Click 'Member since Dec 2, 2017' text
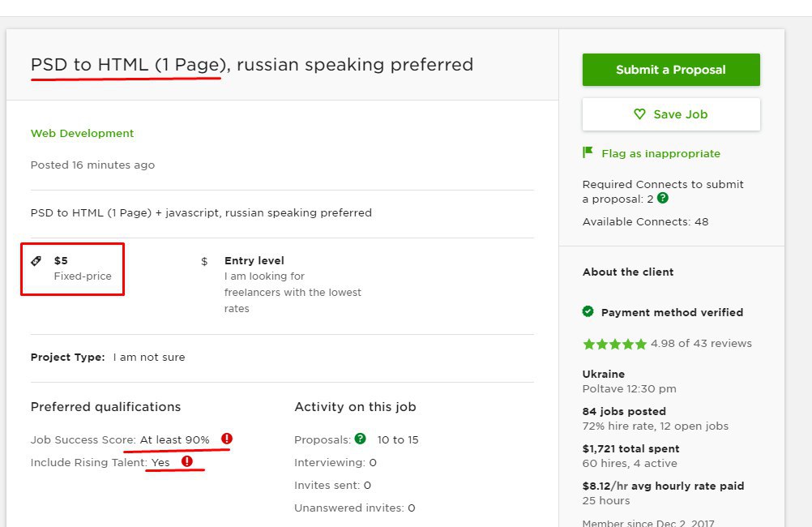Viewport: 812px width, 527px height. [648, 523]
